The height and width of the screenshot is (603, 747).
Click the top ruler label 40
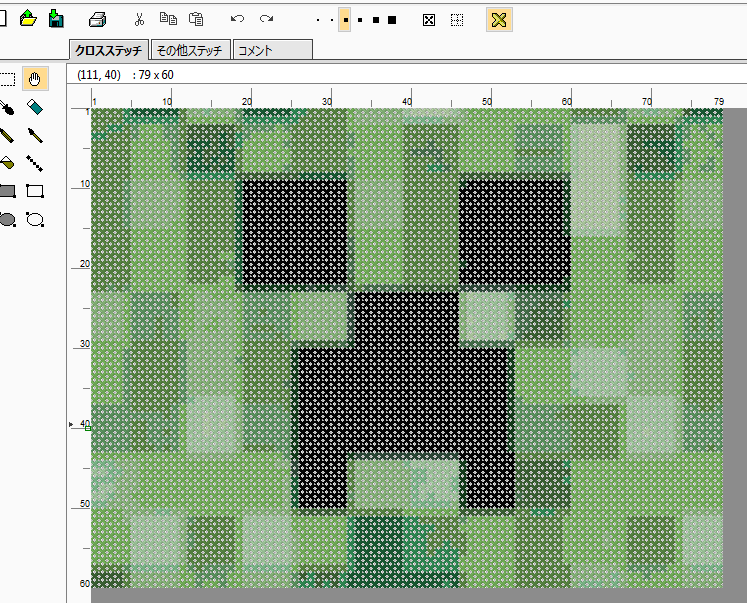(x=406, y=101)
